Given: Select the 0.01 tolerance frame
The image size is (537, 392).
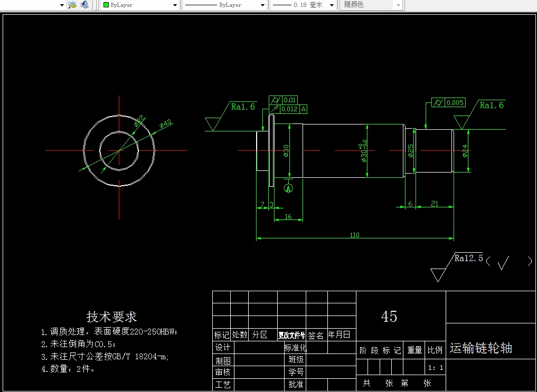Looking at the screenshot, I should (x=283, y=100).
